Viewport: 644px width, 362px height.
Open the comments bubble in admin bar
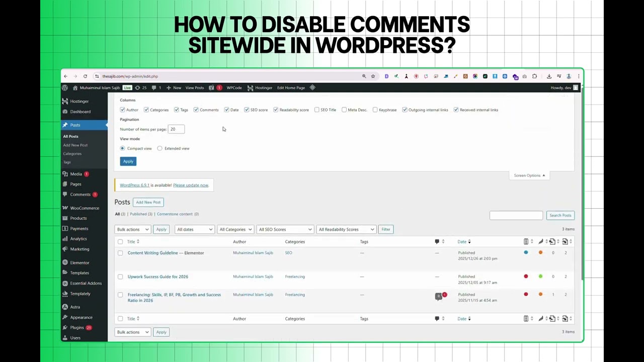[156, 87]
